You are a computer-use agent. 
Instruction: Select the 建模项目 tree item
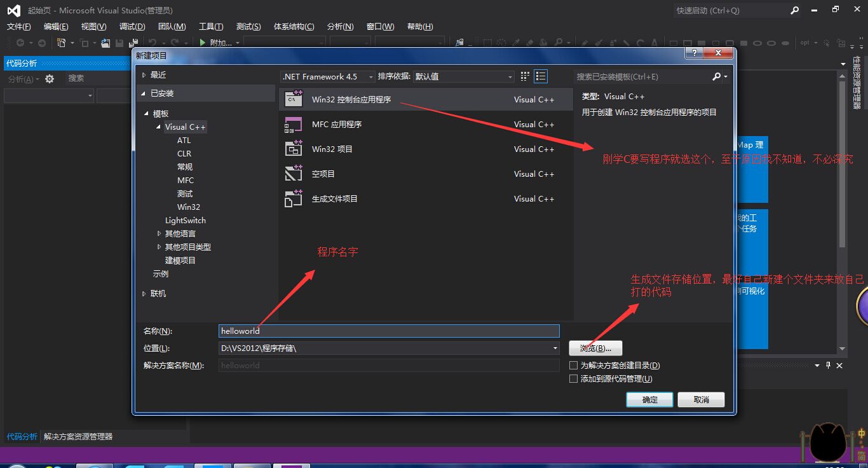[180, 261]
